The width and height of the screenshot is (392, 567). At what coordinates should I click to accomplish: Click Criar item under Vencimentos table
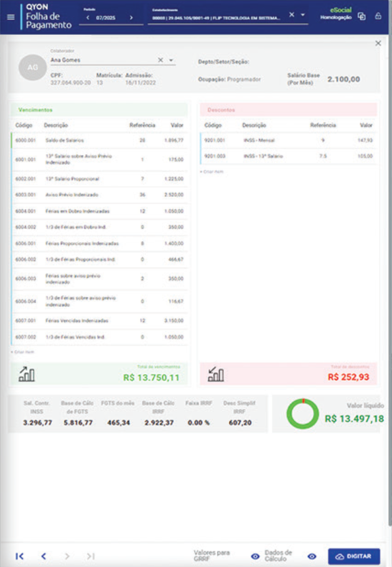tap(22, 352)
